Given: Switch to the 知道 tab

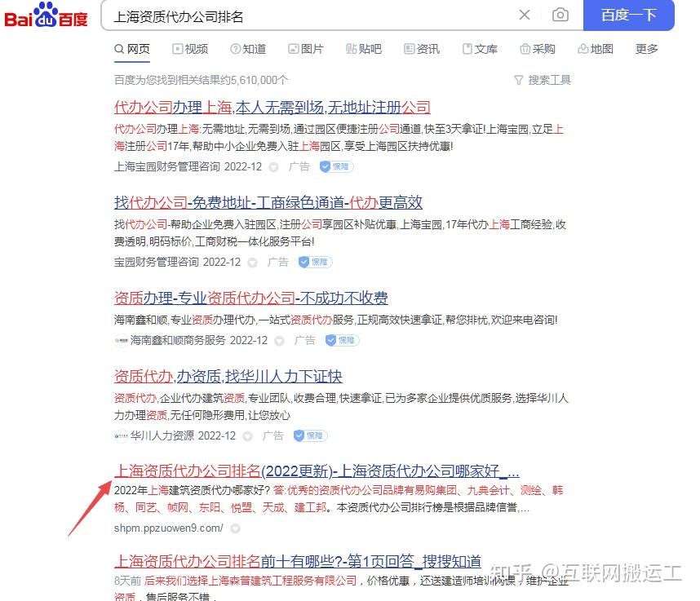Looking at the screenshot, I should click(x=248, y=49).
